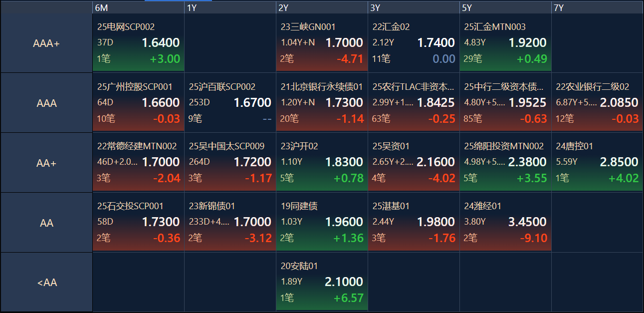This screenshot has height=313, width=644.
Task: Open the 25汇金MTN003 bond card
Action: [505, 43]
